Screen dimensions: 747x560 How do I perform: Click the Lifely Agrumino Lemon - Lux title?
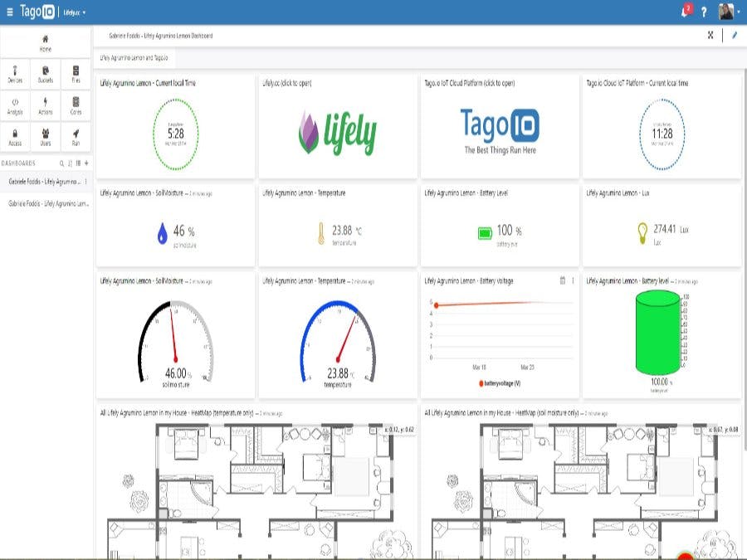(x=618, y=192)
